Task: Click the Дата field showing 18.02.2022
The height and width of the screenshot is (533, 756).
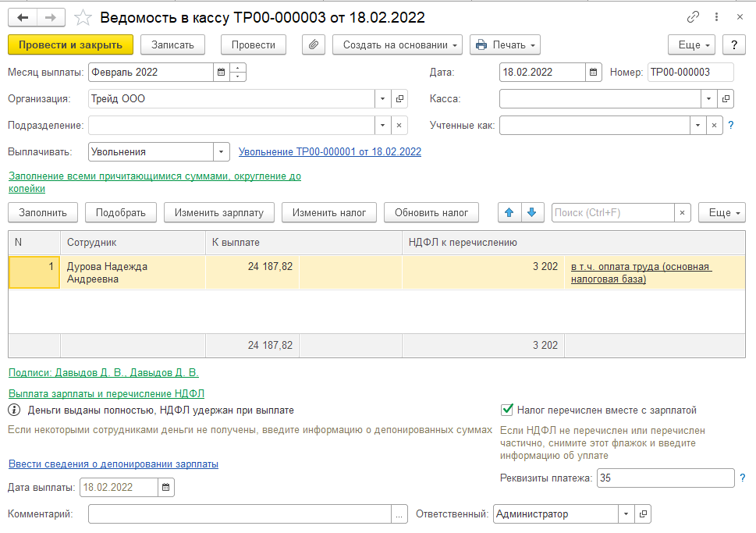Action: click(542, 73)
